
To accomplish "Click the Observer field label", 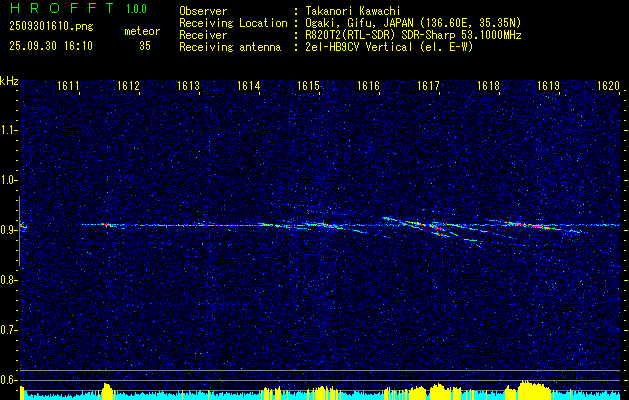I will click(x=203, y=11).
